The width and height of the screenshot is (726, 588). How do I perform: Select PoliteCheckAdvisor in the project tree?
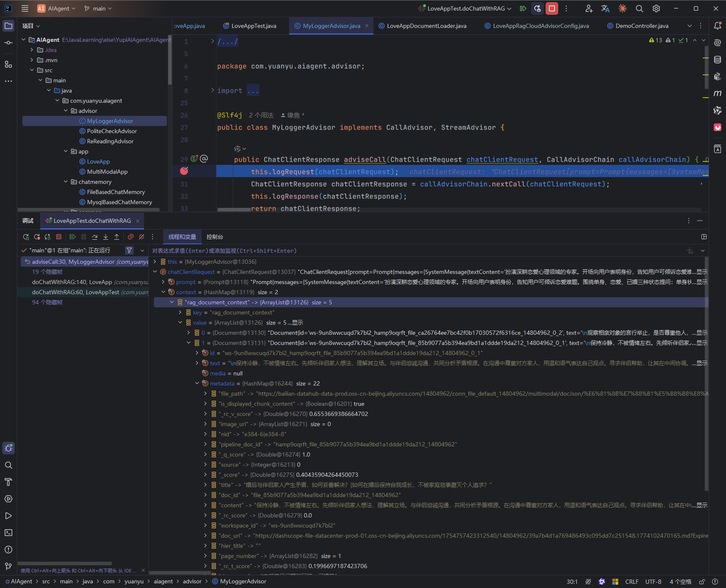(112, 131)
